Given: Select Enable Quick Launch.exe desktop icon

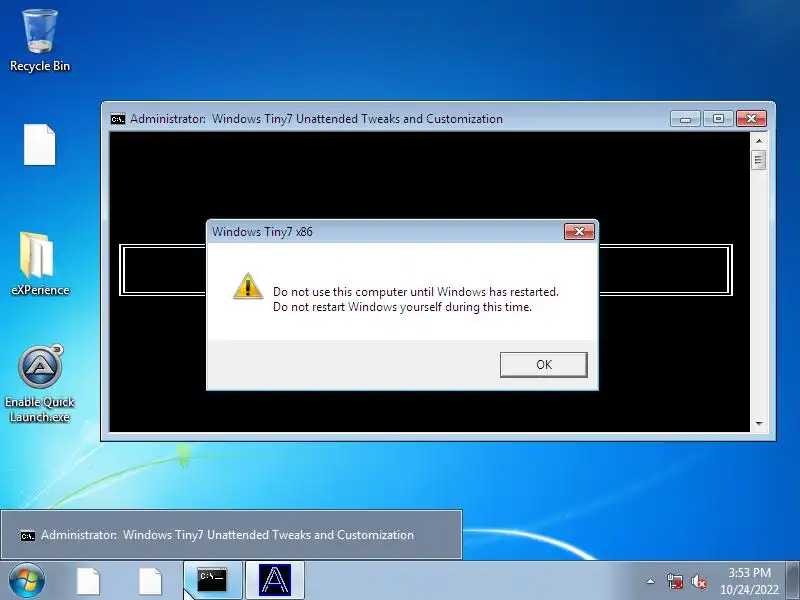Looking at the screenshot, I should (40, 384).
